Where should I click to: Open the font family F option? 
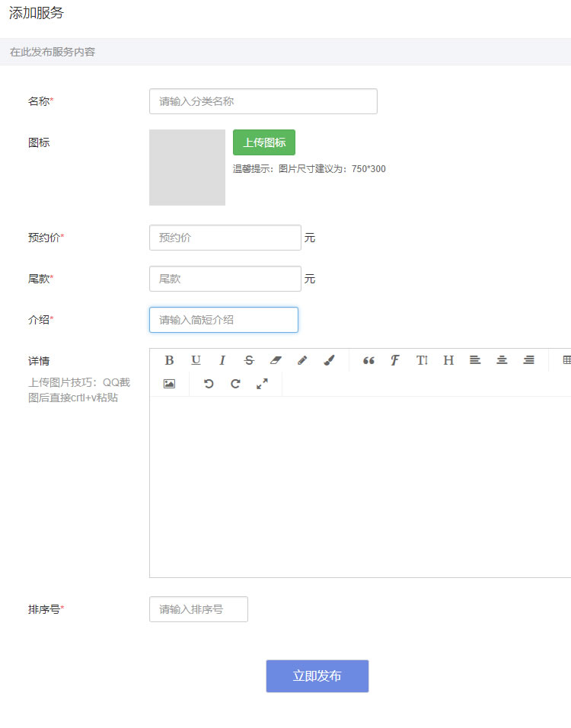pos(394,360)
